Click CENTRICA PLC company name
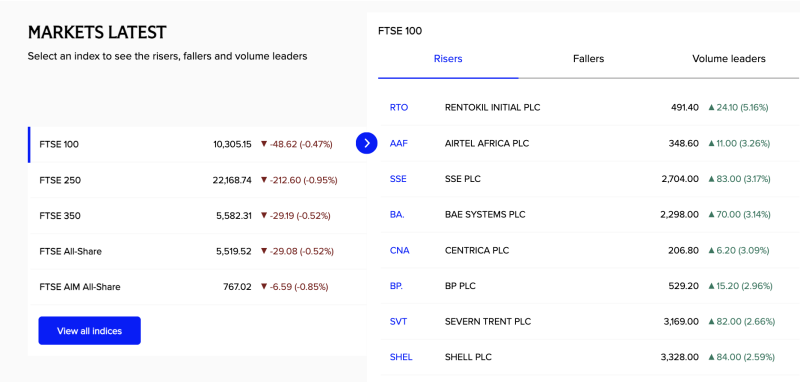The height and width of the screenshot is (382, 800). tap(477, 250)
